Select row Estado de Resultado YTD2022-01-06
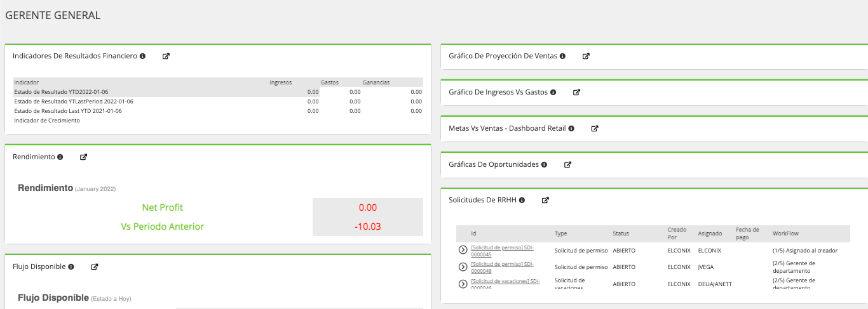Image resolution: width=868 pixels, height=309 pixels. click(x=218, y=92)
